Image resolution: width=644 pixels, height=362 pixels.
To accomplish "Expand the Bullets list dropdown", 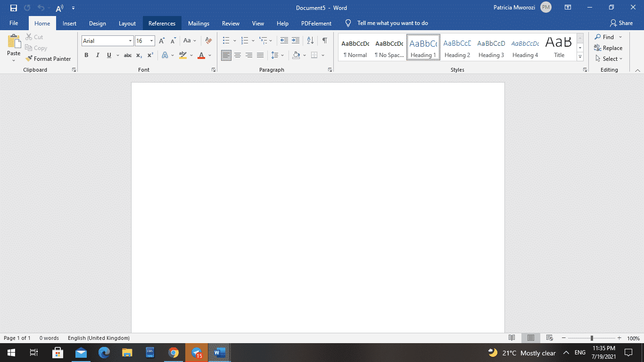I will pyautogui.click(x=234, y=41).
